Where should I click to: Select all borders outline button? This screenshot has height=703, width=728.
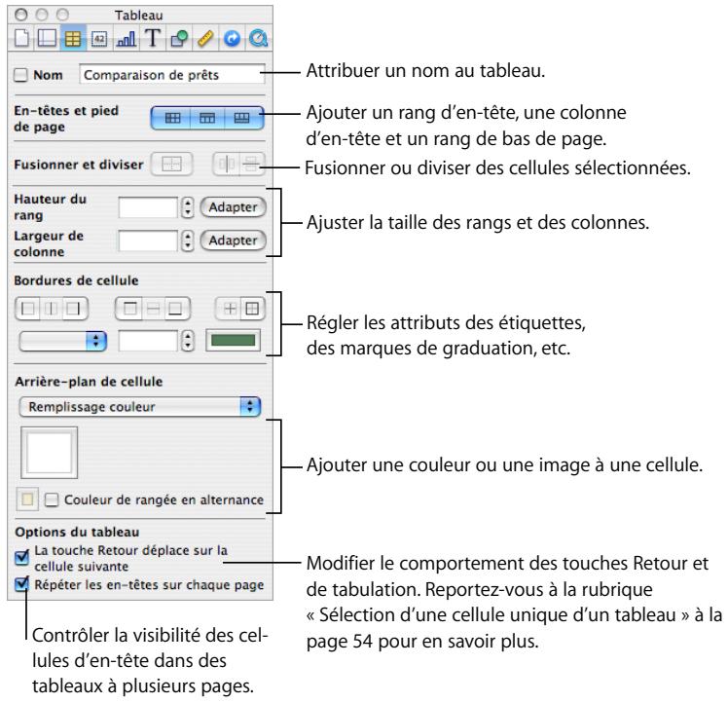(253, 309)
